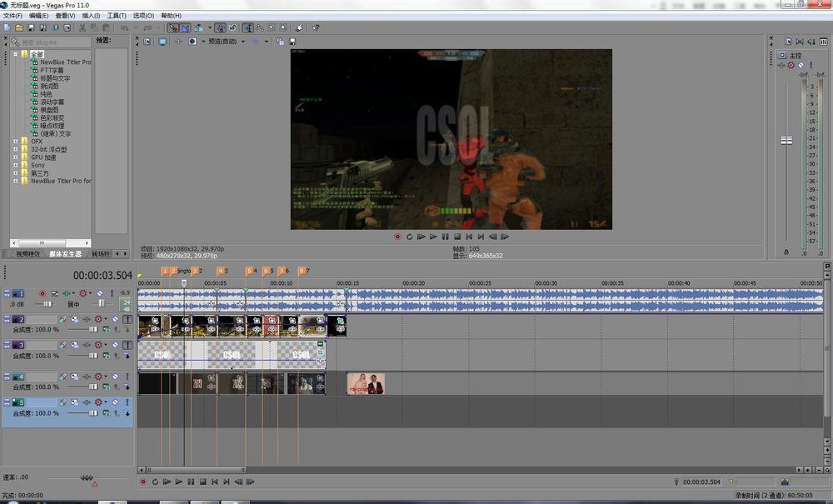833x504 pixels.
Task: Expand the OFX folder
Action: [15, 142]
